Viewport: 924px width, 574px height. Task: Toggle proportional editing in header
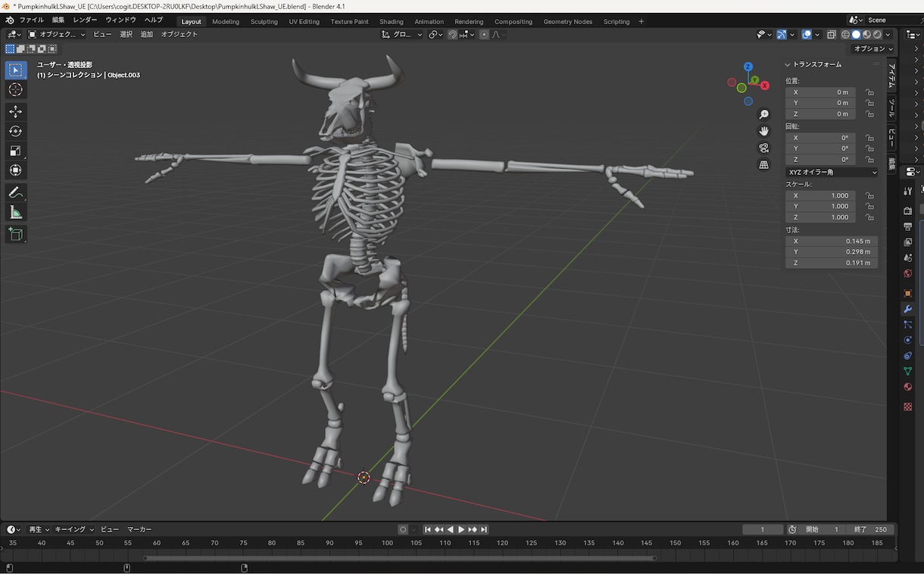[484, 35]
